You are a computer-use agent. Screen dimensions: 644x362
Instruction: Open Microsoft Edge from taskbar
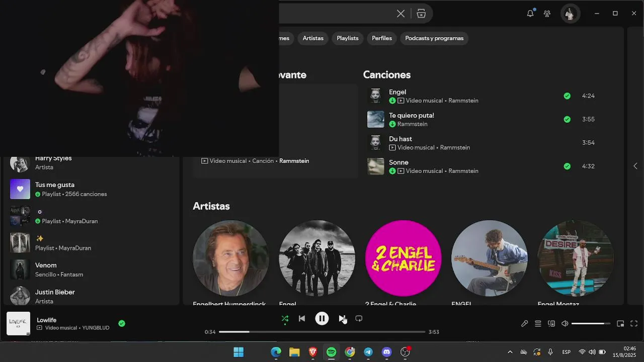click(276, 352)
